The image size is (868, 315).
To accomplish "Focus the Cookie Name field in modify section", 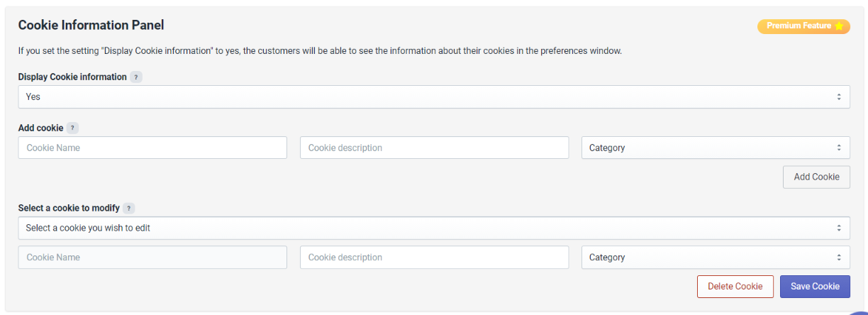I will click(x=152, y=258).
